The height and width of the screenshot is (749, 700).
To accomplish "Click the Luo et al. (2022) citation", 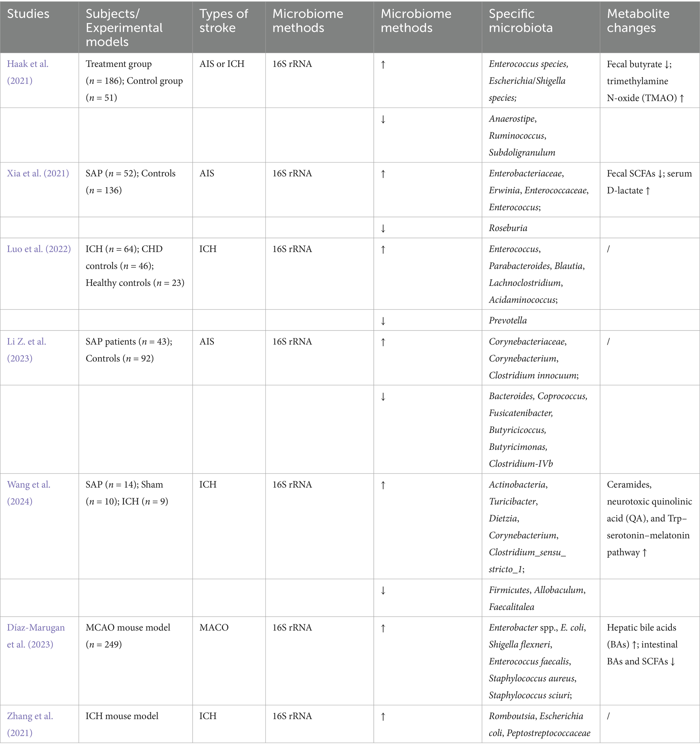I will (39, 249).
